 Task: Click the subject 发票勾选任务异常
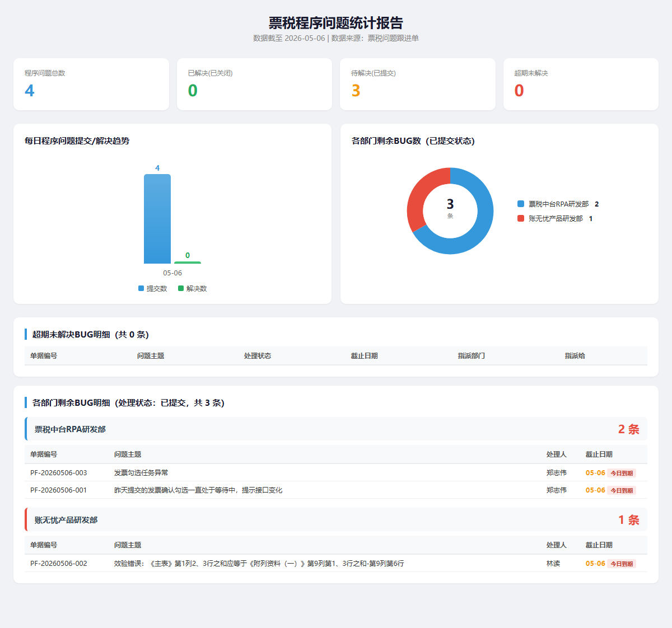tap(141, 473)
